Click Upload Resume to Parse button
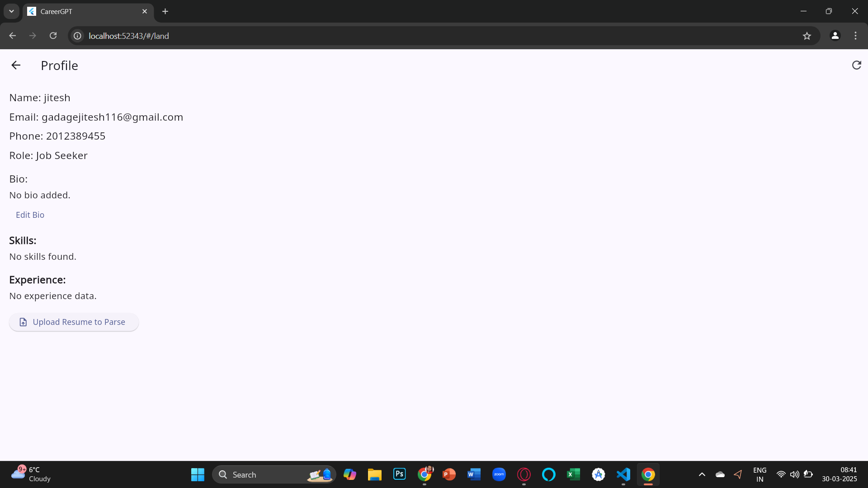 point(74,322)
